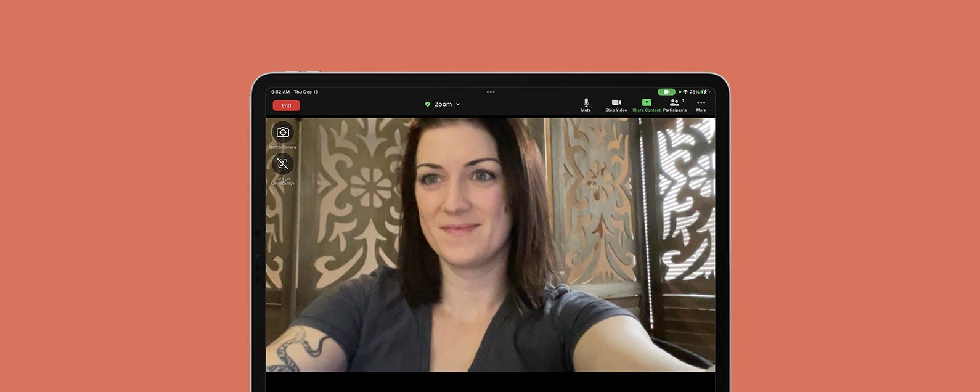980x392 pixels.
Task: Switch Camera icon
Action: pyautogui.click(x=283, y=132)
